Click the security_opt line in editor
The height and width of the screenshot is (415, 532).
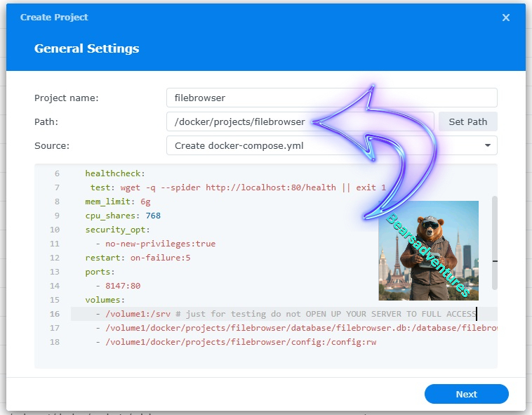118,230
